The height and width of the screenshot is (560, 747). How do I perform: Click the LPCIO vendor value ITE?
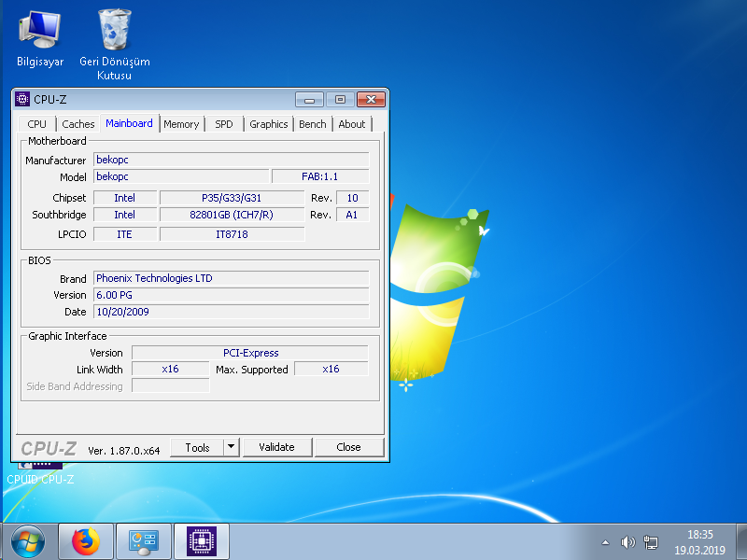tap(125, 234)
